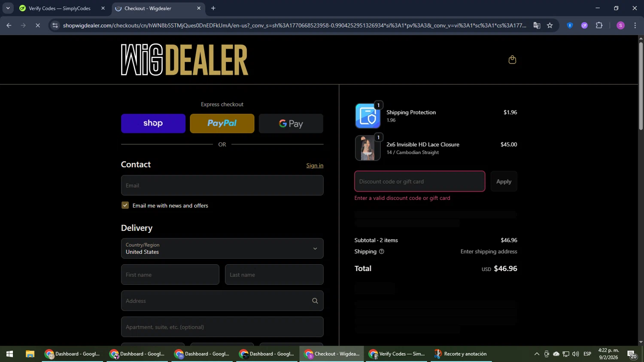Open a new browser tab
Viewport: 644px width, 362px height.
(x=213, y=8)
